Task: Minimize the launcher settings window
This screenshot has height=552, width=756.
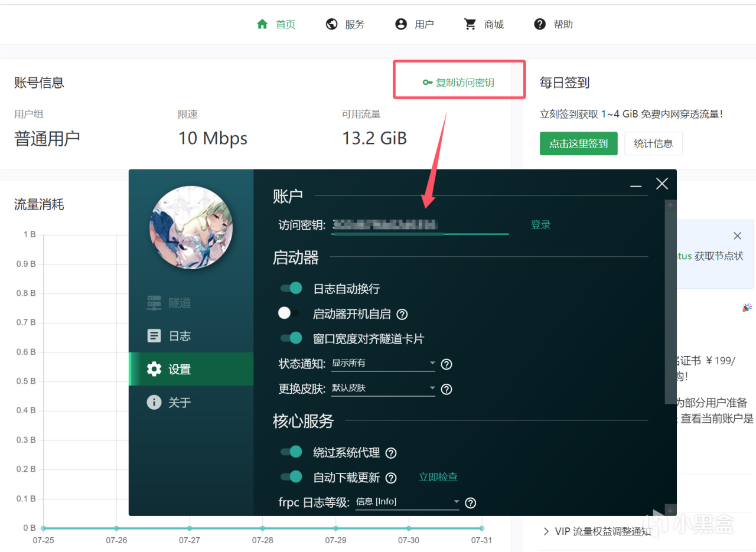Action: [636, 185]
